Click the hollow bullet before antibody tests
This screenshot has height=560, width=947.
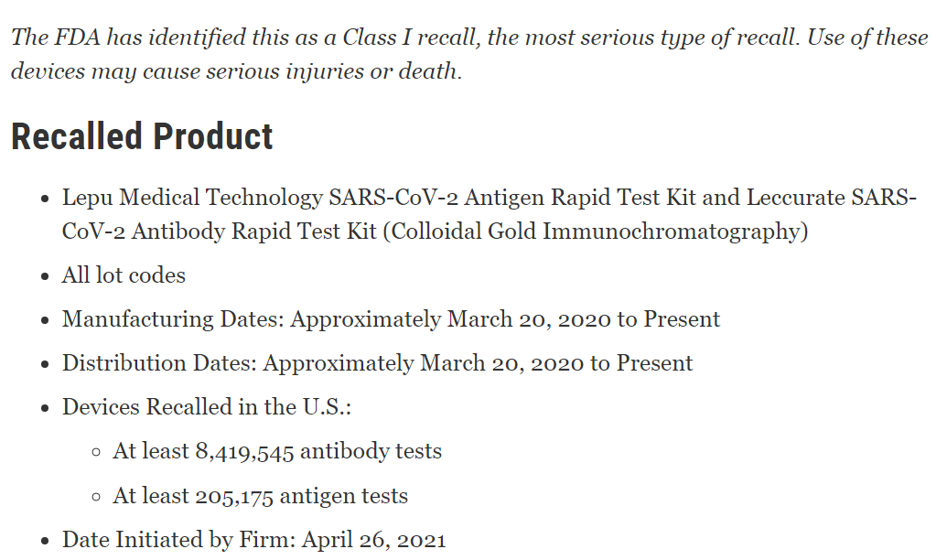point(95,452)
